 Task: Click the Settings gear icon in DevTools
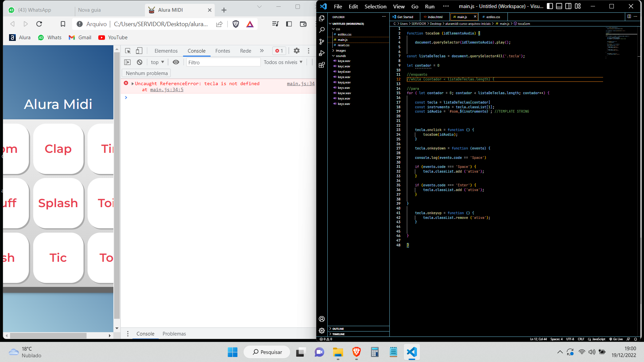297,50
